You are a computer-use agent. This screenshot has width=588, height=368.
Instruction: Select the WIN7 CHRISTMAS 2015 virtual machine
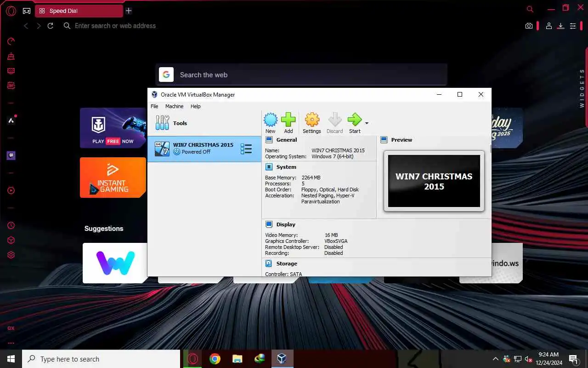(204, 149)
